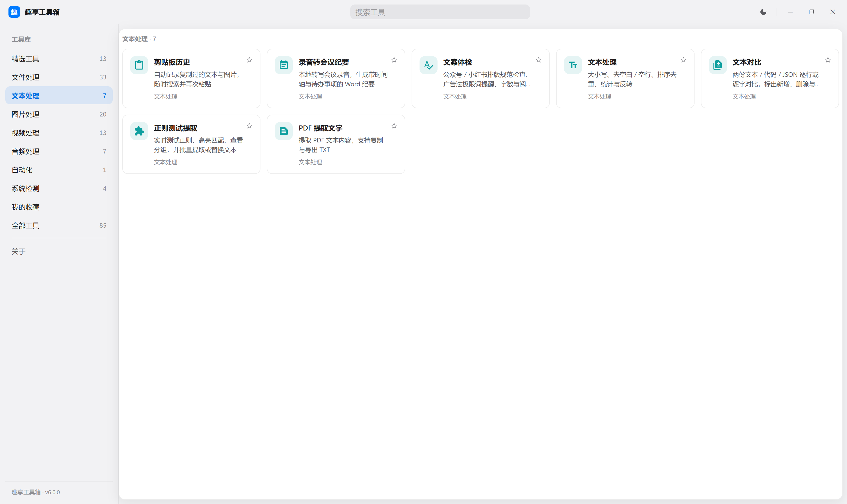847x504 pixels.
Task: Open the 文件处理 category
Action: tap(59, 77)
